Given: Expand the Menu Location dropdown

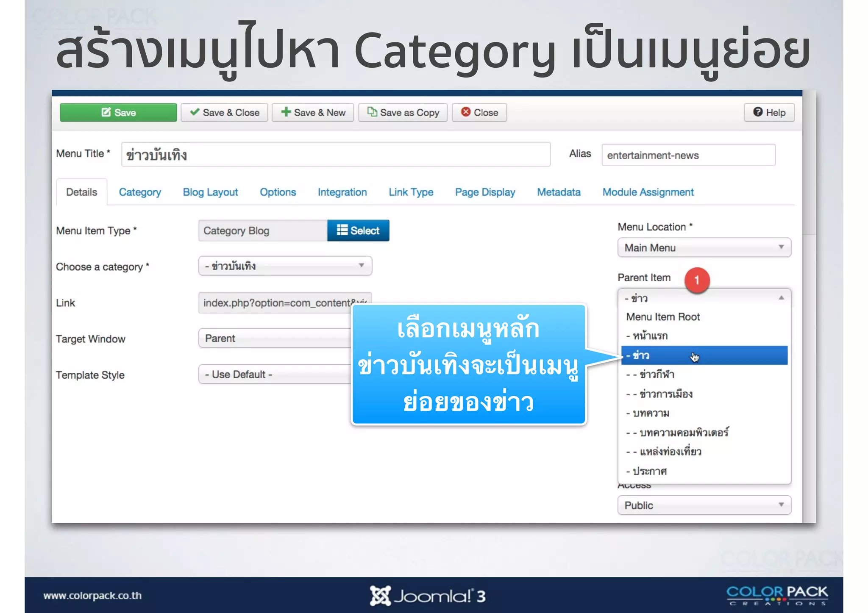Looking at the screenshot, I should pos(704,247).
